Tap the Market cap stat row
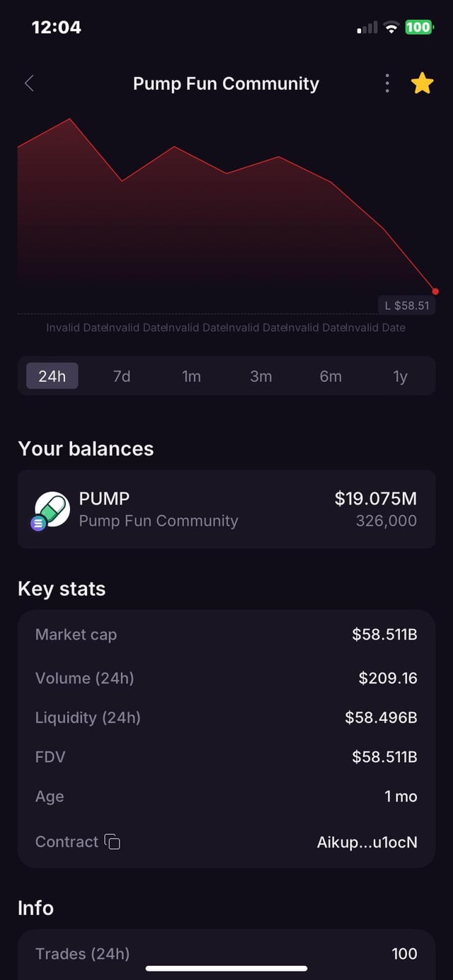The image size is (453, 980). pos(226,635)
